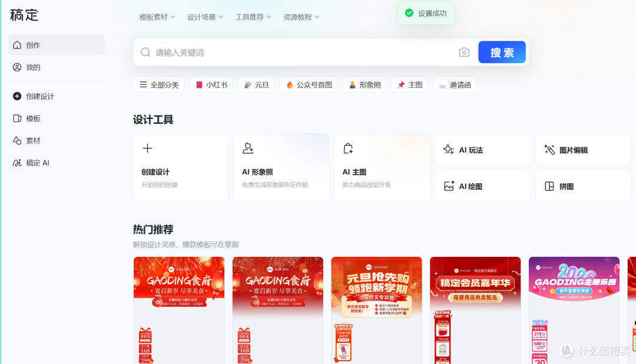Select the 我的 sidebar label

click(x=33, y=67)
